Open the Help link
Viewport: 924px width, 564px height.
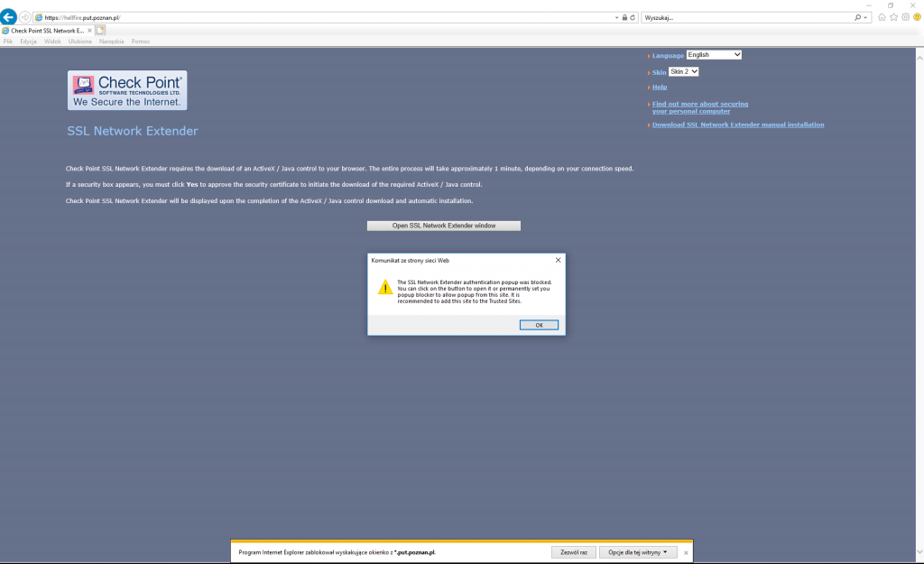(658, 87)
